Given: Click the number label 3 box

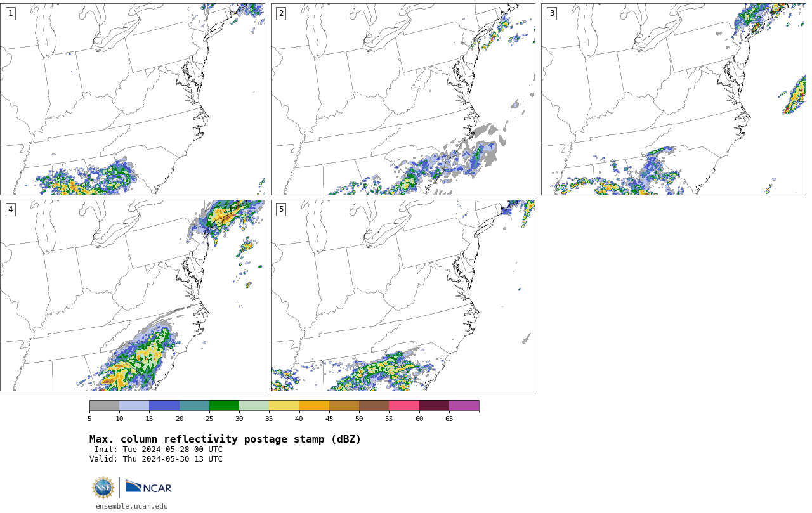Looking at the screenshot, I should (552, 13).
